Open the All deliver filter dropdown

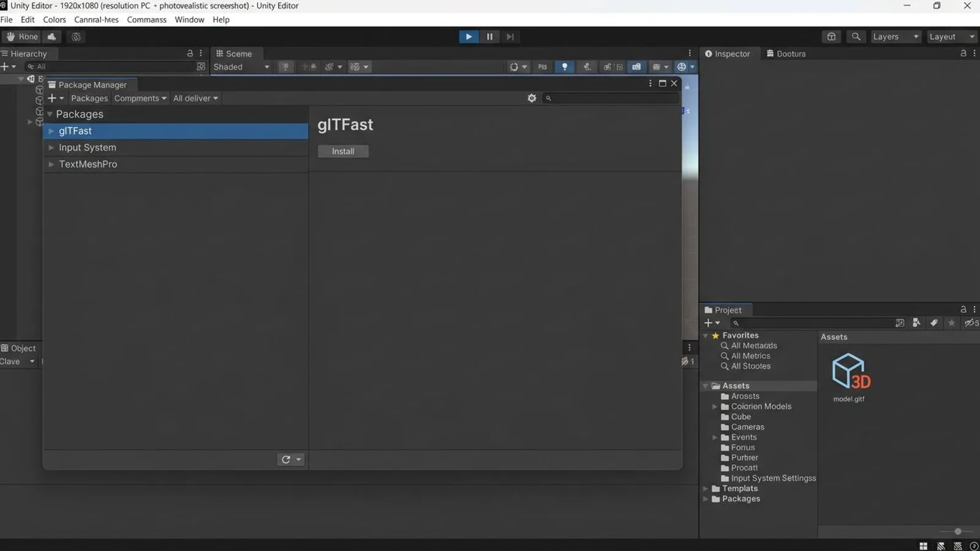point(195,98)
